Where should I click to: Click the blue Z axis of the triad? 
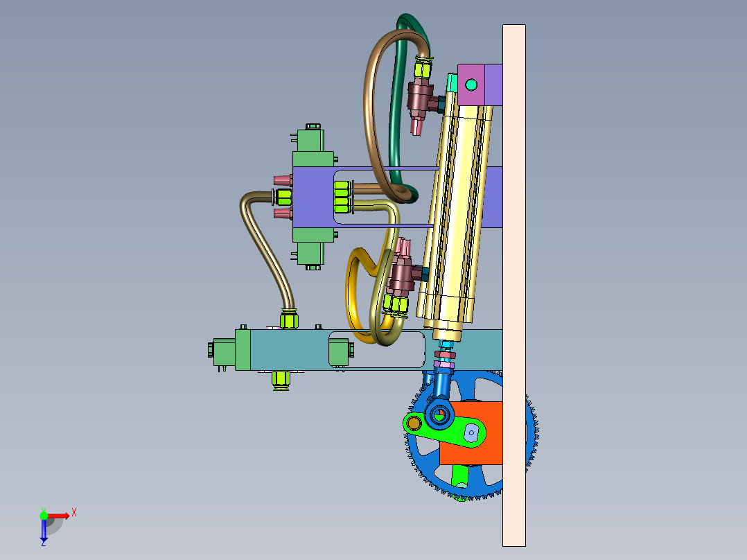(x=44, y=530)
